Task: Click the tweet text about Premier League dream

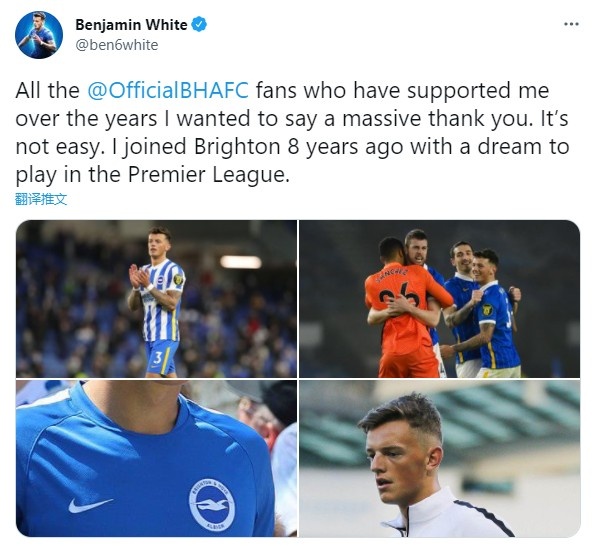Action: [x=292, y=132]
